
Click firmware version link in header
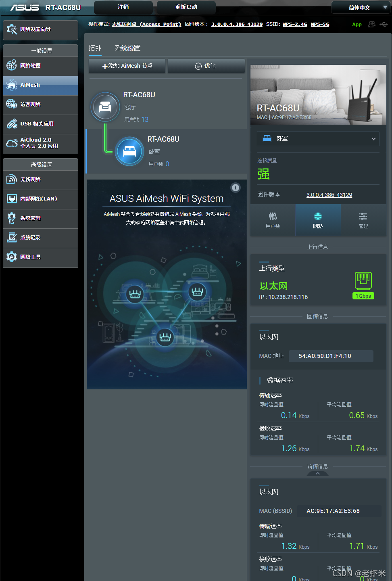coord(237,24)
